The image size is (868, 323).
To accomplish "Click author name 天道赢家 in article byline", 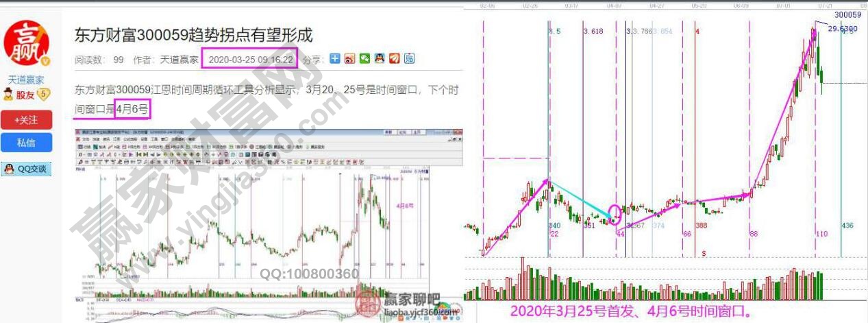I will [x=179, y=60].
